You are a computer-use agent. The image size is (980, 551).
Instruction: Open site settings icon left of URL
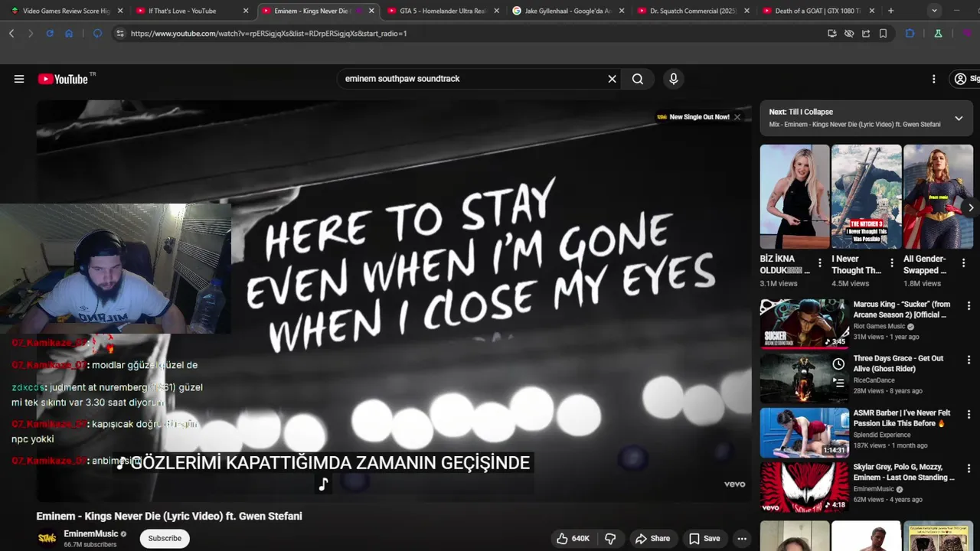pyautogui.click(x=119, y=34)
